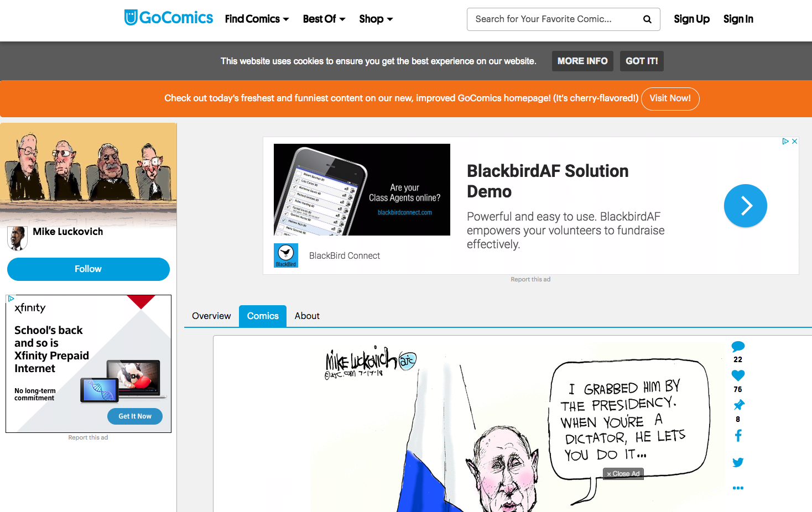Pin the comic with the pushpin icon
Viewport: 812px width, 512px height.
pos(738,405)
